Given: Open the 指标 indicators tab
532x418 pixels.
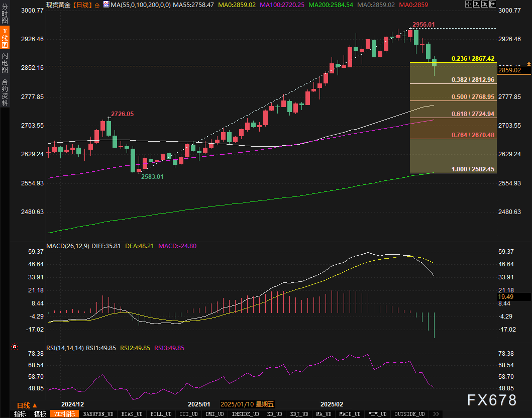Looking at the screenshot, I should click(20, 414).
